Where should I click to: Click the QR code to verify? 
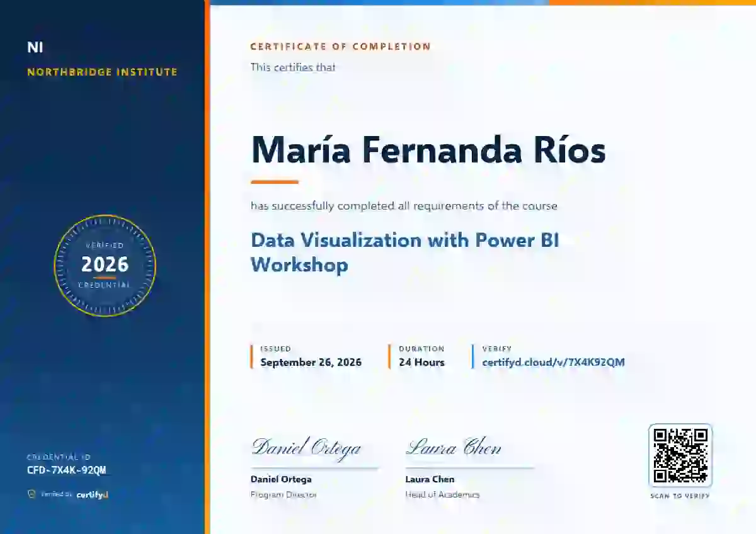[680, 455]
